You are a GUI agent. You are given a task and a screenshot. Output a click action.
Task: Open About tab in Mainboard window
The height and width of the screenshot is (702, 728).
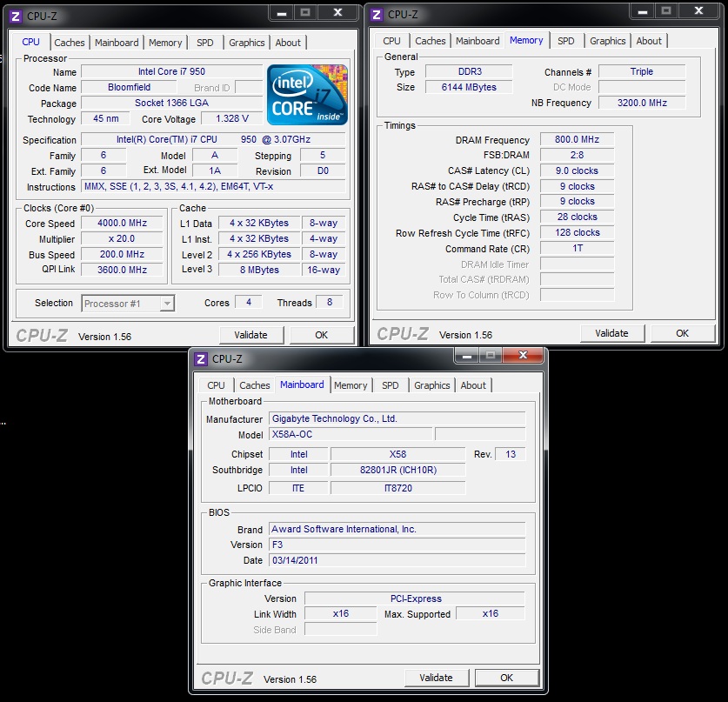coord(473,385)
